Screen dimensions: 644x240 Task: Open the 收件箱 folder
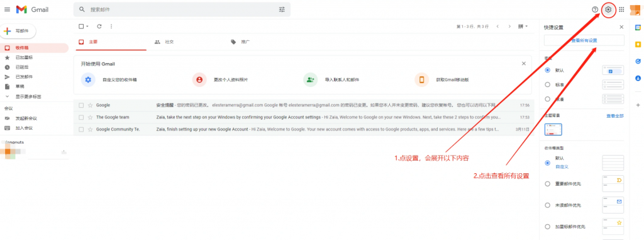35,48
